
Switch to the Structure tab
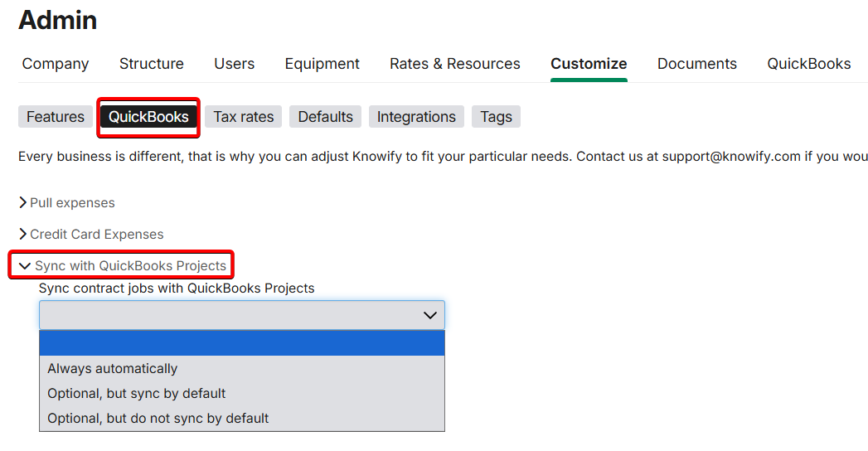click(152, 64)
